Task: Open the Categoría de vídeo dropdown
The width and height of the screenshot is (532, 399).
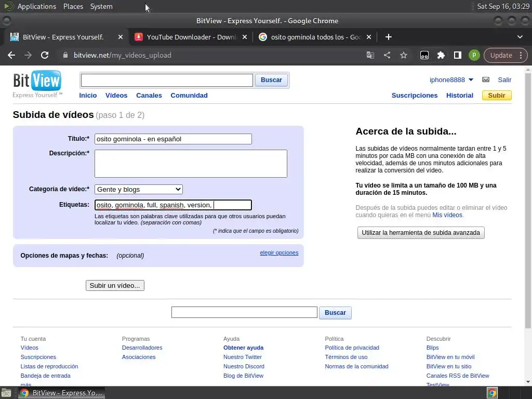Action: tap(138, 189)
